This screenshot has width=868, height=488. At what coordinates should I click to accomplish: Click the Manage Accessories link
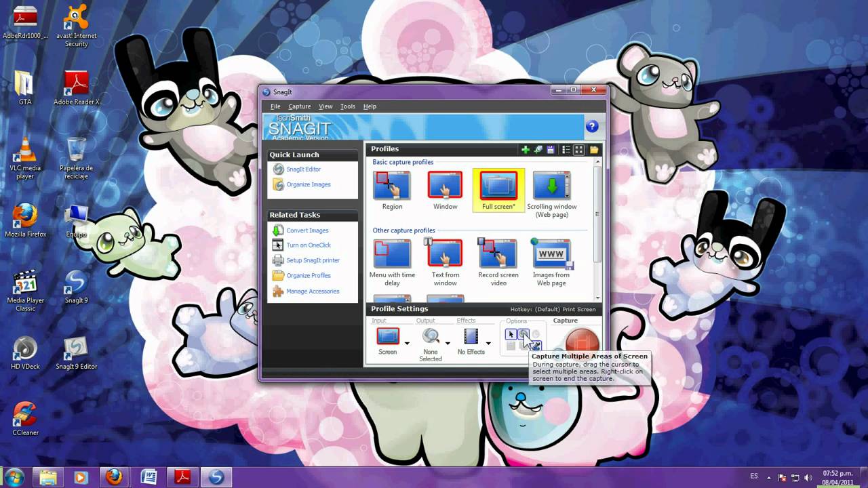(x=306, y=291)
